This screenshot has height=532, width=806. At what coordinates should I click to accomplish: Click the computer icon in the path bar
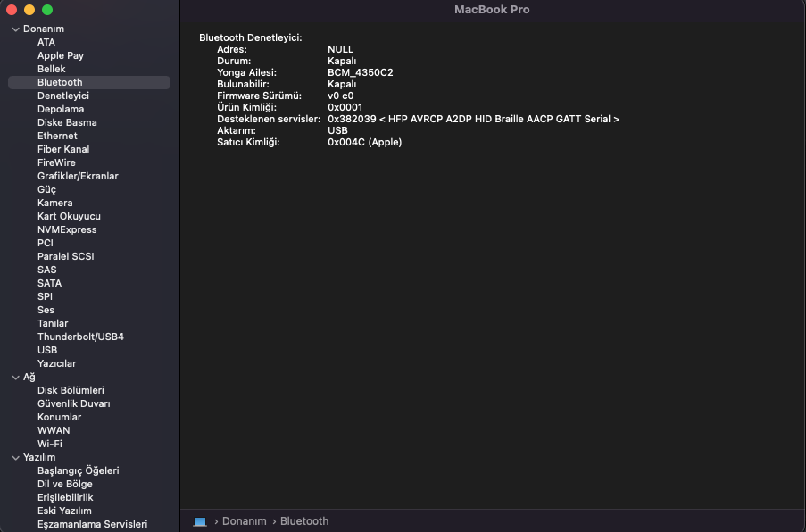pos(199,521)
